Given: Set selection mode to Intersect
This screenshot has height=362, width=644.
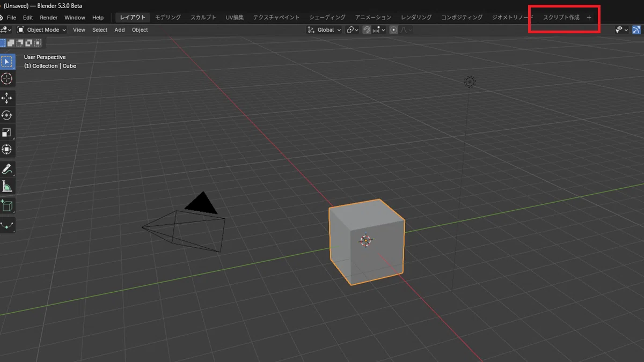Looking at the screenshot, I should coord(36,43).
